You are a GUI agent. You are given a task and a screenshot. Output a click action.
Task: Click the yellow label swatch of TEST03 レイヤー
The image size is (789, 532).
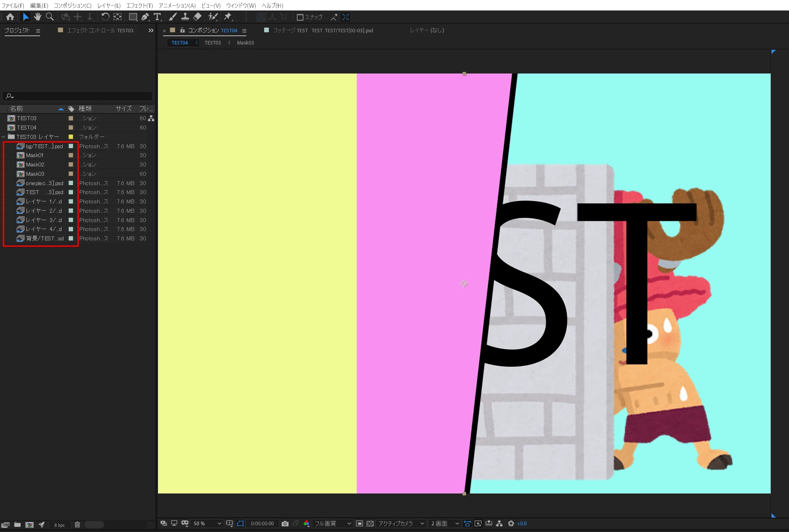click(x=71, y=137)
